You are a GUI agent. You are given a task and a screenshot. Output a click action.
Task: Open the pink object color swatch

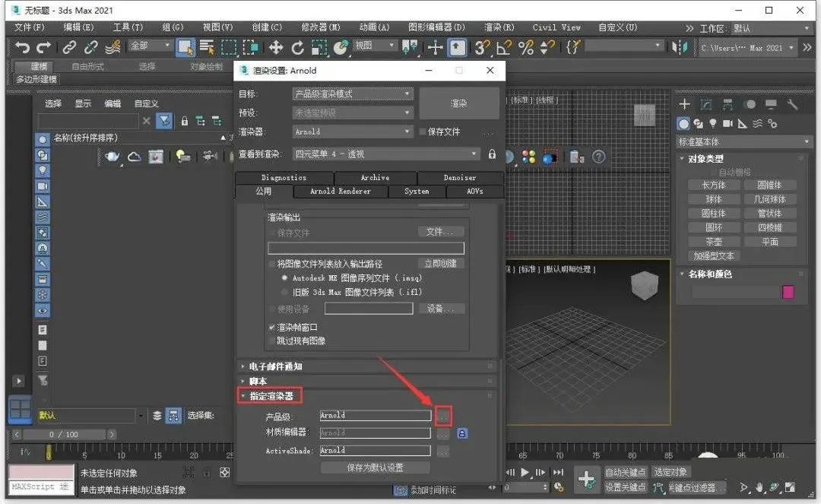(x=788, y=291)
